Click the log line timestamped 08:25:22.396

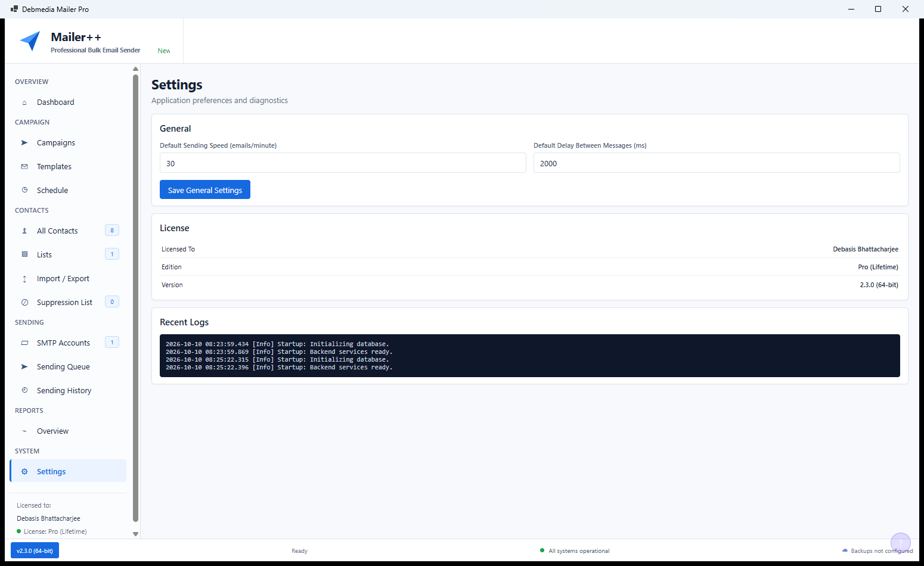coord(279,368)
